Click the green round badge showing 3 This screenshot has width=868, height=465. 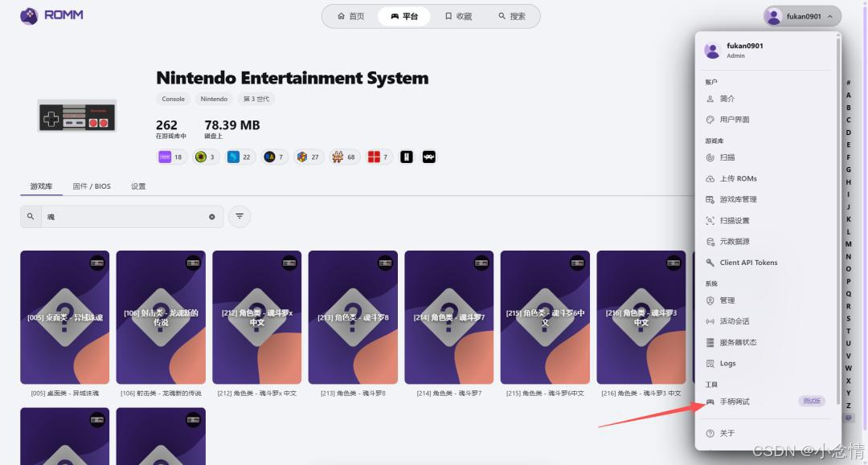click(x=206, y=157)
